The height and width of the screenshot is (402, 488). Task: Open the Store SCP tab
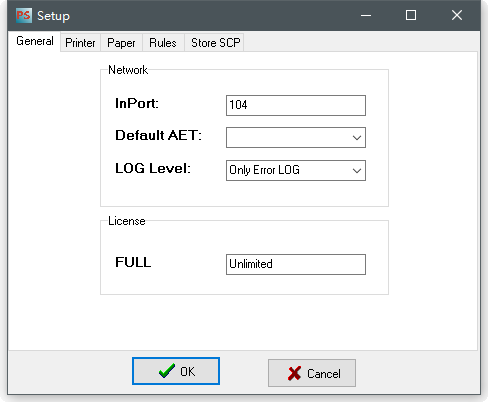[x=215, y=43]
